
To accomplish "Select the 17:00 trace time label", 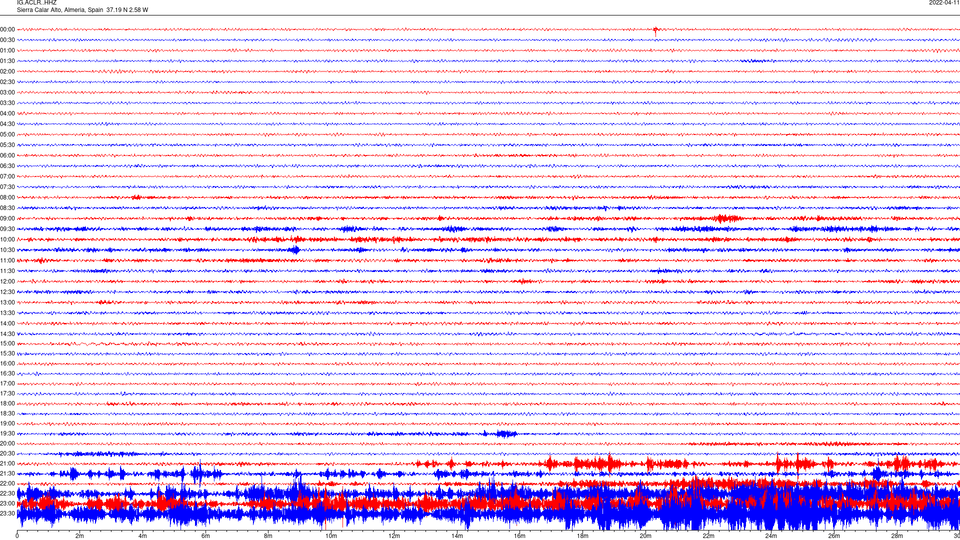I will tap(7, 384).
